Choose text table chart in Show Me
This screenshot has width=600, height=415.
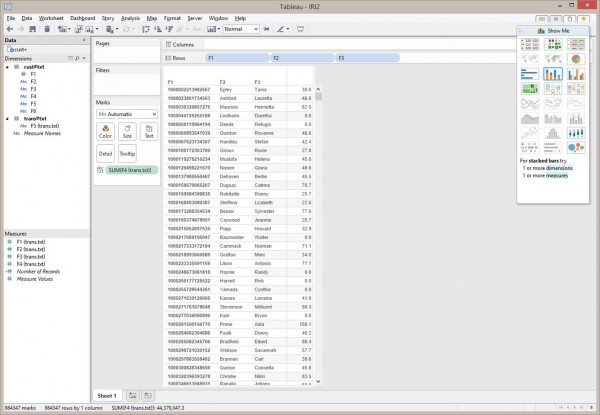point(530,44)
